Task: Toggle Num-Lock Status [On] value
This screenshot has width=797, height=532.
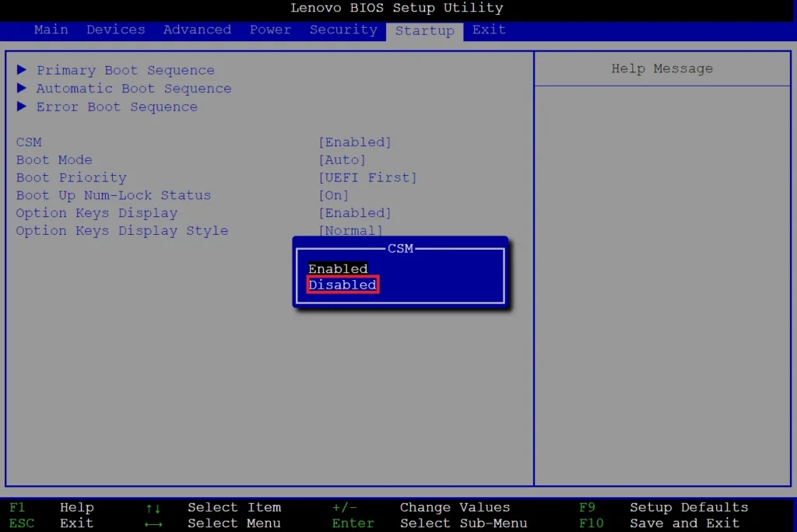Action: click(x=333, y=196)
